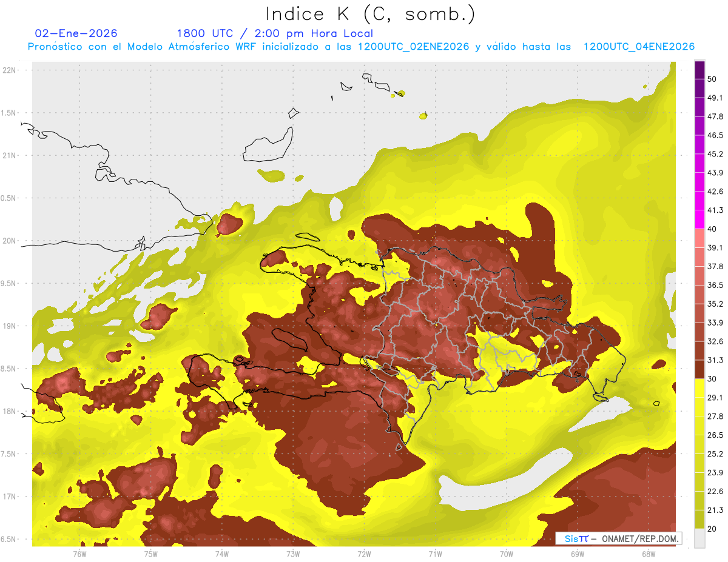Select the pink colorbar segment between 39.1 and 40

[700, 238]
